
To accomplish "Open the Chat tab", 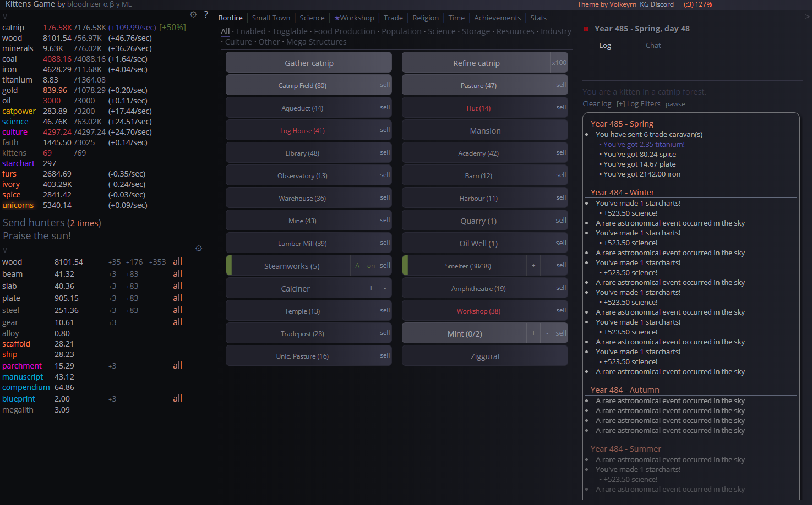I will (653, 46).
